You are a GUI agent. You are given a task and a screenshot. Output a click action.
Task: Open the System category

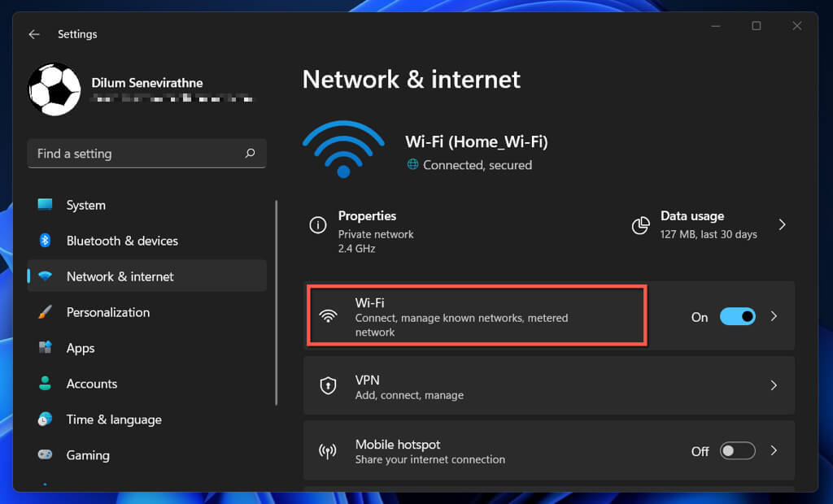[x=146, y=205]
